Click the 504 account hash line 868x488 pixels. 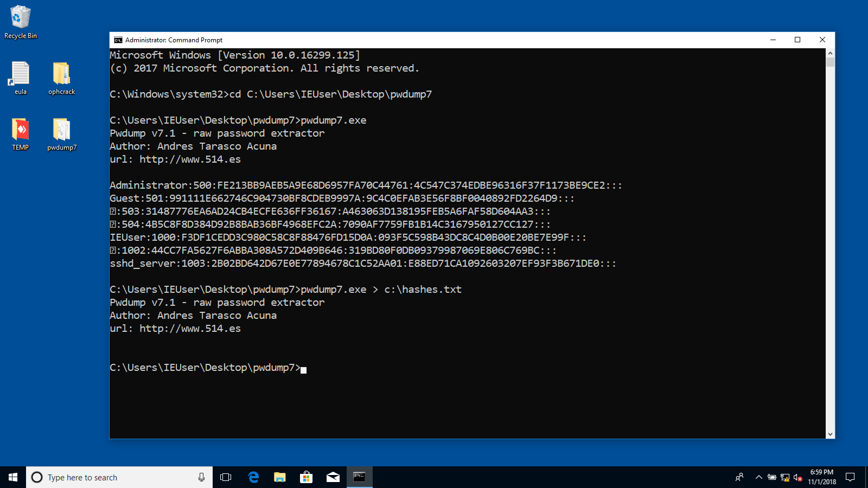point(330,224)
